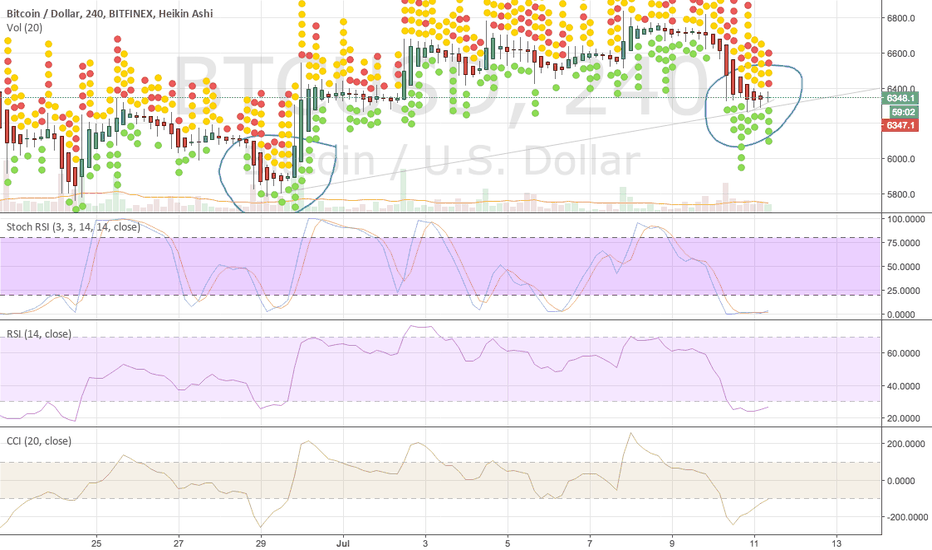This screenshot has height=550, width=932.
Task: Select the CCI (20, close) indicator label
Action: [39, 441]
